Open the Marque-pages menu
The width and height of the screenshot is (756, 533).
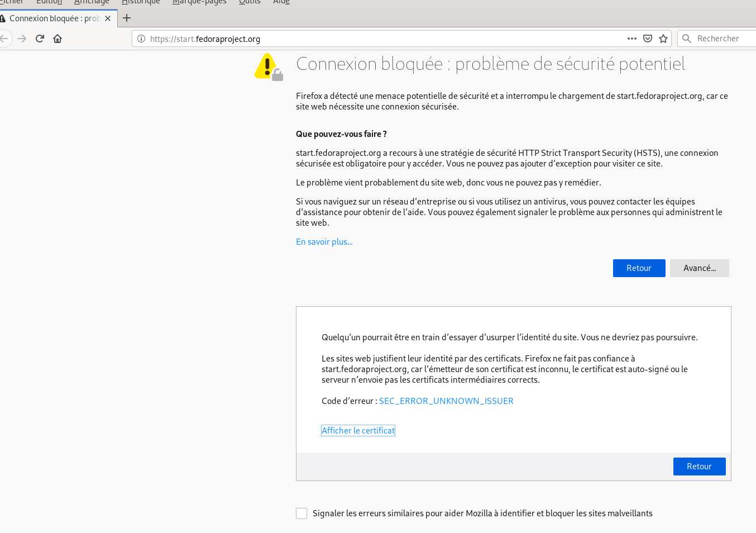pyautogui.click(x=199, y=2)
